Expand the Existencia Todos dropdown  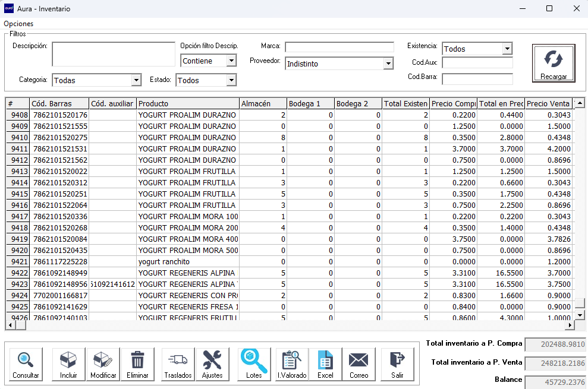point(507,48)
